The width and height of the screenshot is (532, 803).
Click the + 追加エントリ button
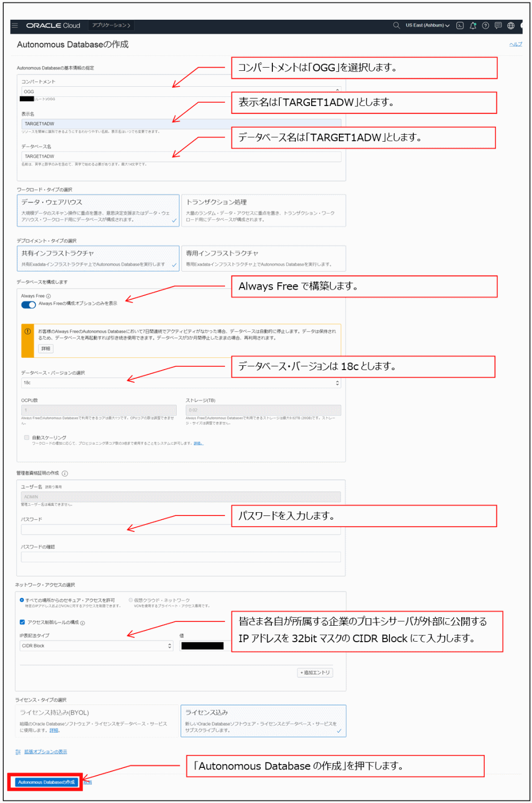point(315,673)
